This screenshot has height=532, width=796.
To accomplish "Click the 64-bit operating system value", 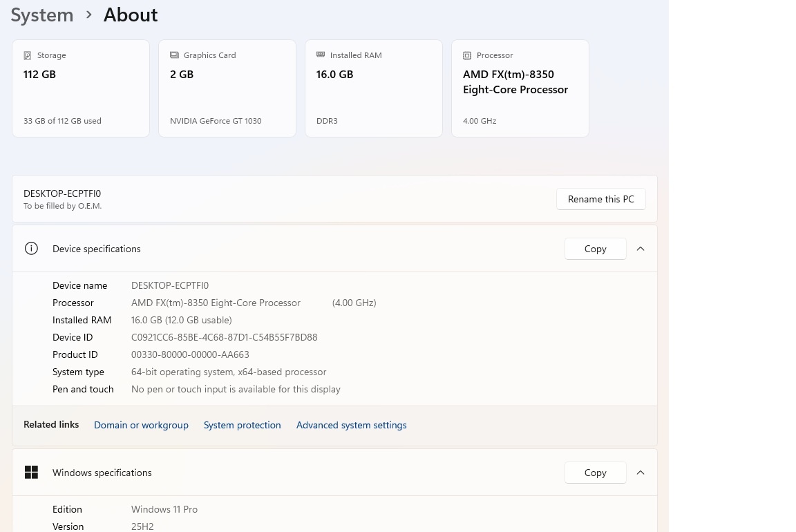I will [x=229, y=372].
